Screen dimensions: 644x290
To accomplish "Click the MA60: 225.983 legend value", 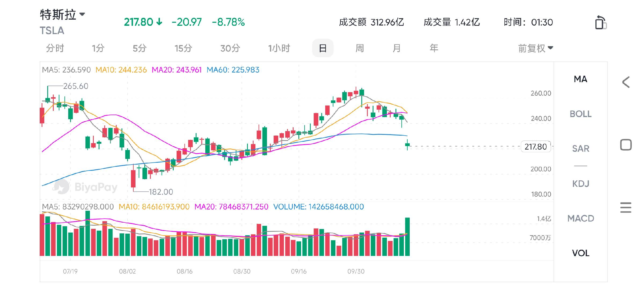I will coord(233,70).
